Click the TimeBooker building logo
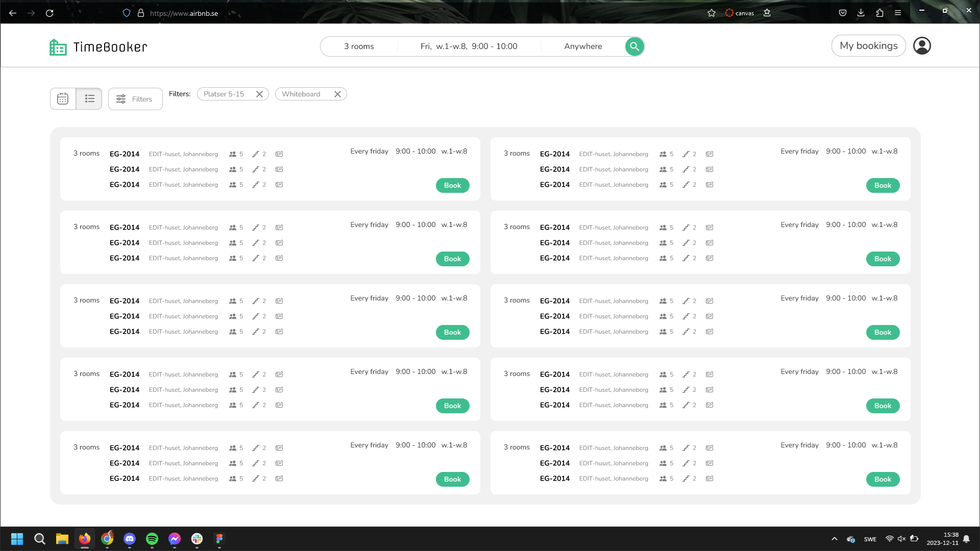 (x=58, y=47)
